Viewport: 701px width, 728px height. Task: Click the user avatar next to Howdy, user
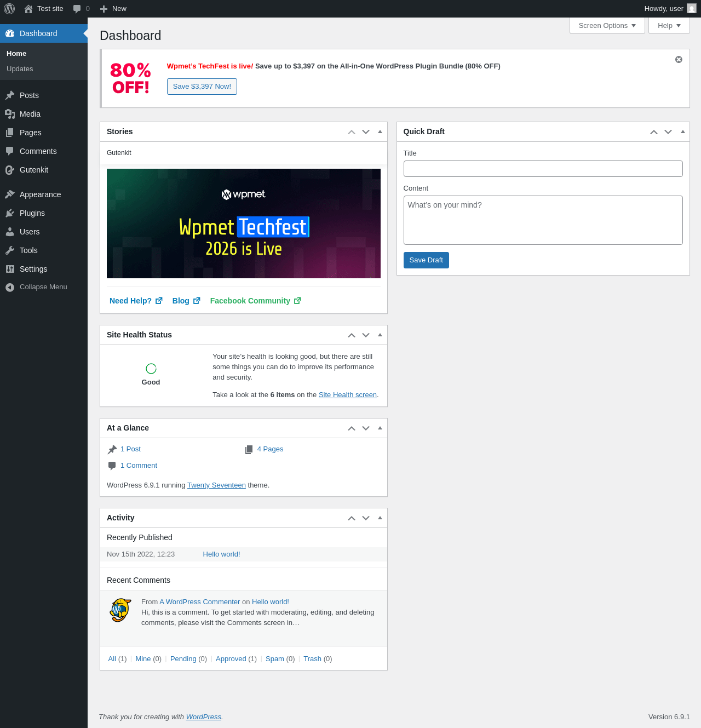(692, 9)
